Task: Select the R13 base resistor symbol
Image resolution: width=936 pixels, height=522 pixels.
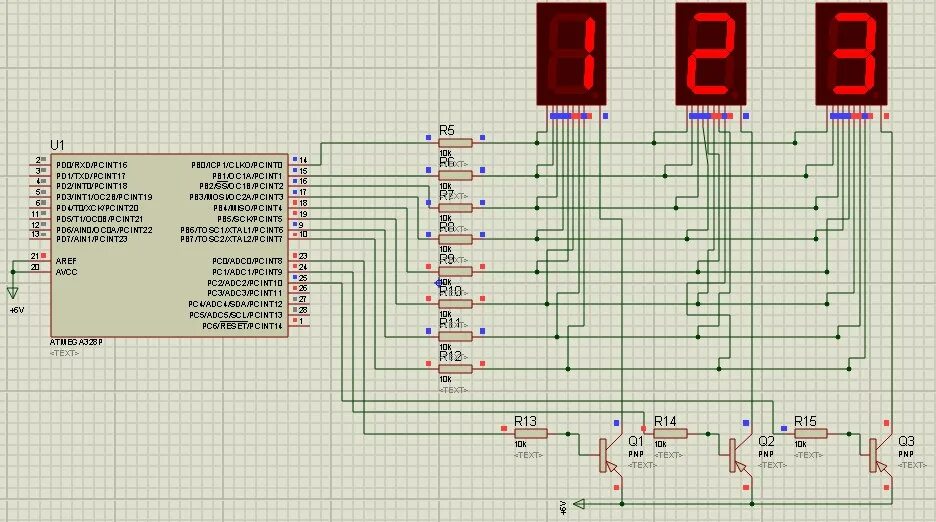Action: pos(530,434)
